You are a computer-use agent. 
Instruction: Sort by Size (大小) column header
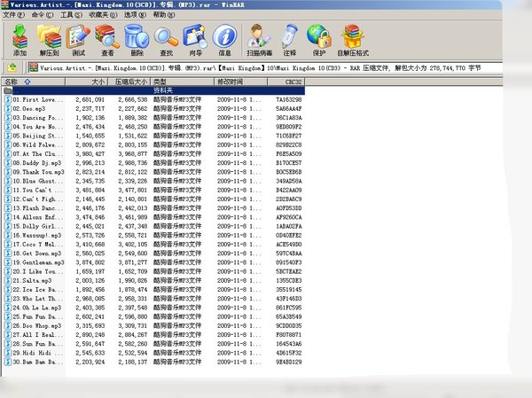pos(87,82)
